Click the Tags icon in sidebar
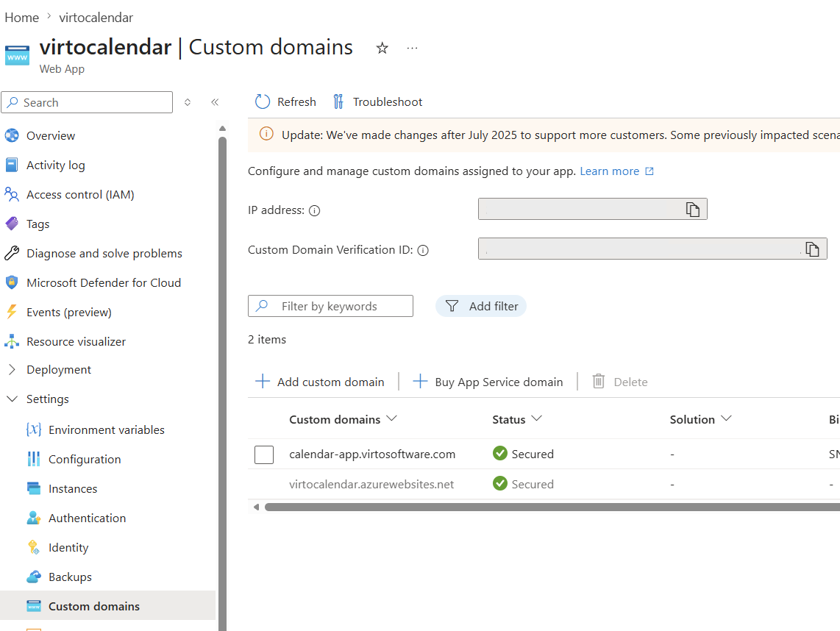 tap(12, 224)
